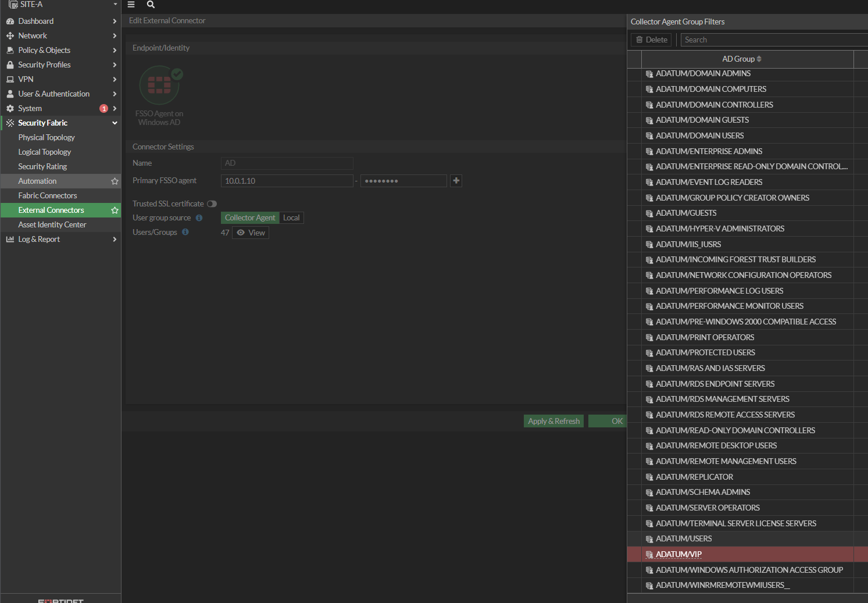Click the search magnifier icon in top bar
Viewport: 868px width, 603px height.
[x=151, y=5]
